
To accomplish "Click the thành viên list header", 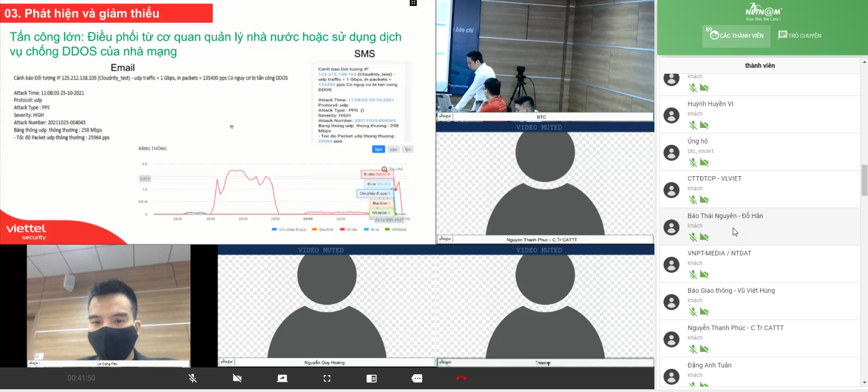I will [759, 66].
